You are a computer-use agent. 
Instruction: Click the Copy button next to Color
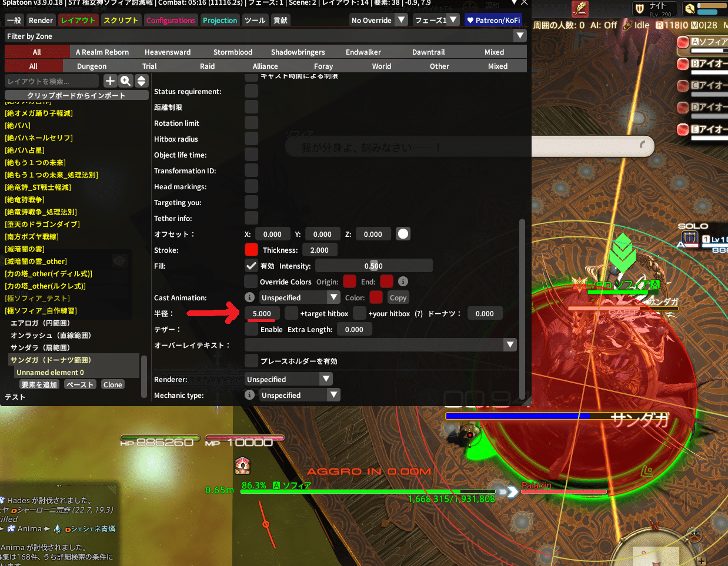coord(398,297)
